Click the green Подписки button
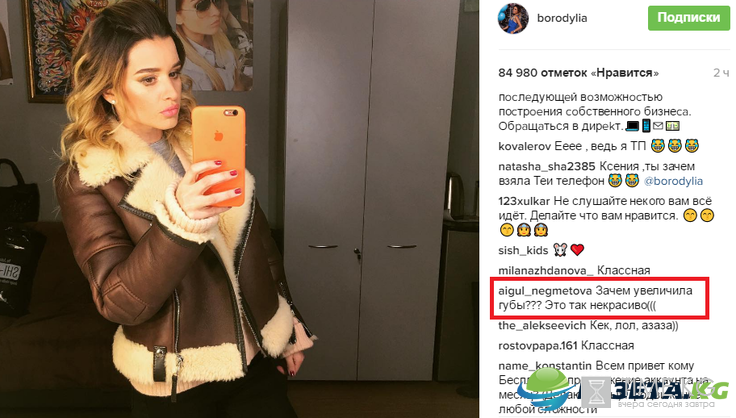The image size is (736, 418). pyautogui.click(x=689, y=18)
